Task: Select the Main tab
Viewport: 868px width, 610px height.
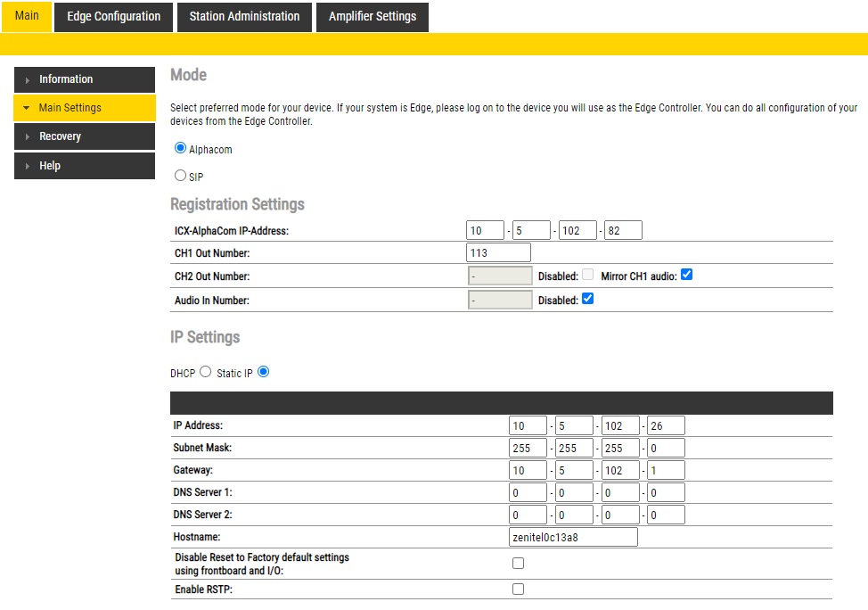Action: (x=27, y=16)
